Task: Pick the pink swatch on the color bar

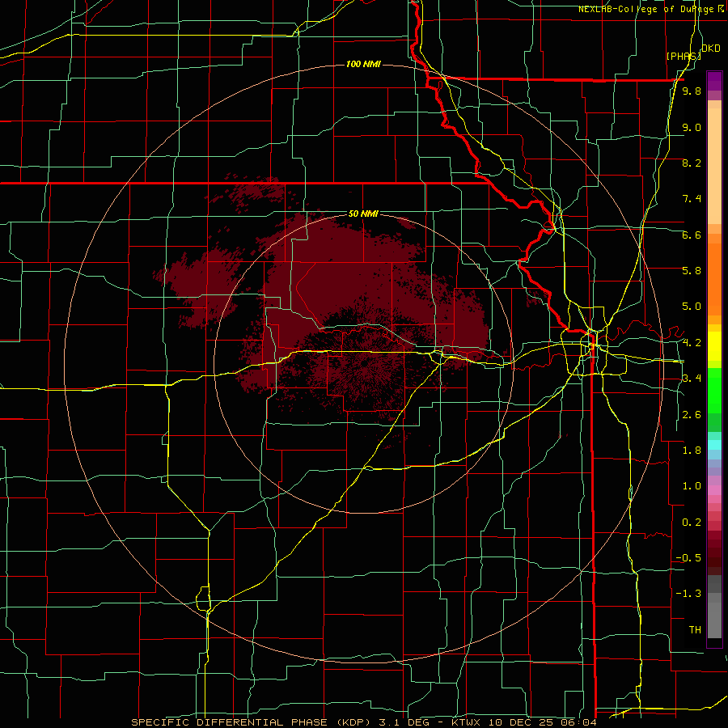Action: pyautogui.click(x=714, y=489)
